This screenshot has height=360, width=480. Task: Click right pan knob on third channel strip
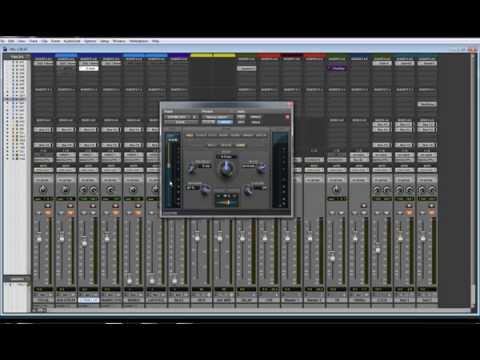[x=93, y=190]
